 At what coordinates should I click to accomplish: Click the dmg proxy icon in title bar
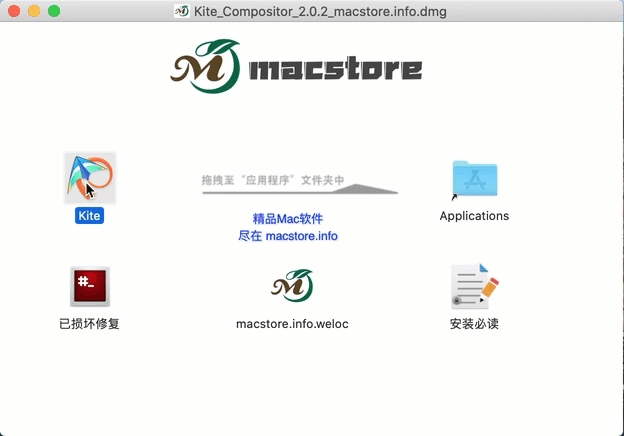(x=182, y=11)
